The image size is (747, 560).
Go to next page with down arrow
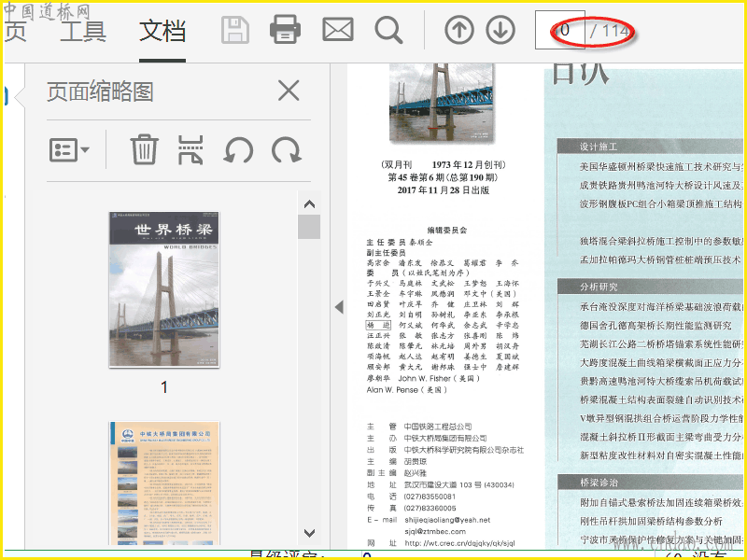click(x=500, y=30)
